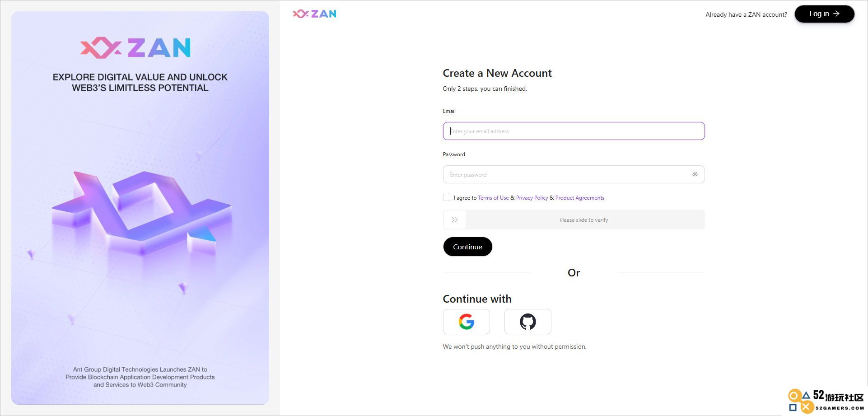
Task: Click the ZAN logo in header
Action: (x=314, y=14)
